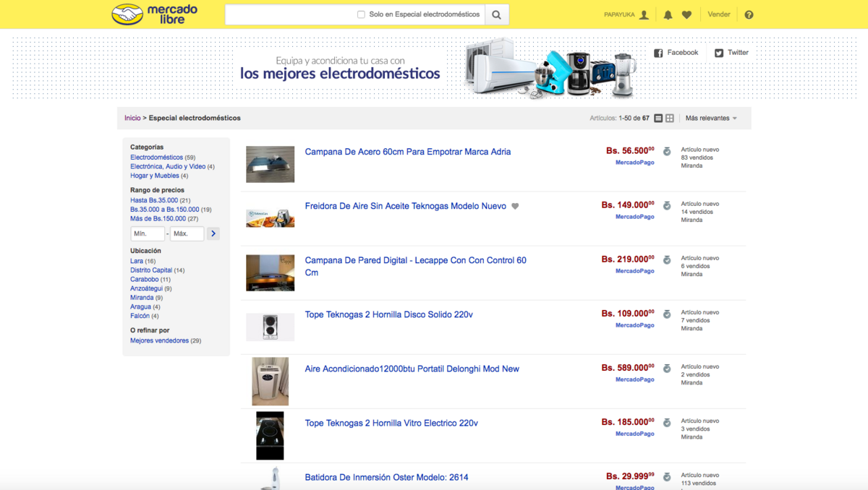This screenshot has height=490, width=868.
Task: Click the Vender menu item
Action: tap(718, 14)
